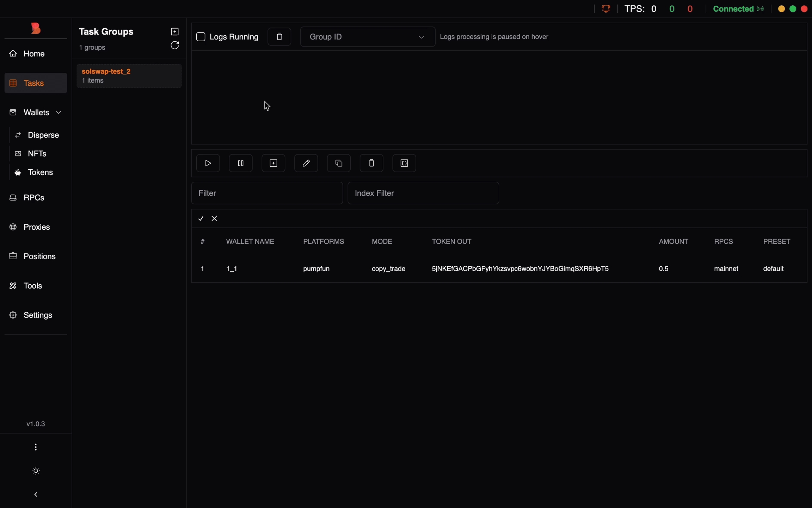Click the Index Filter input field

pos(423,193)
